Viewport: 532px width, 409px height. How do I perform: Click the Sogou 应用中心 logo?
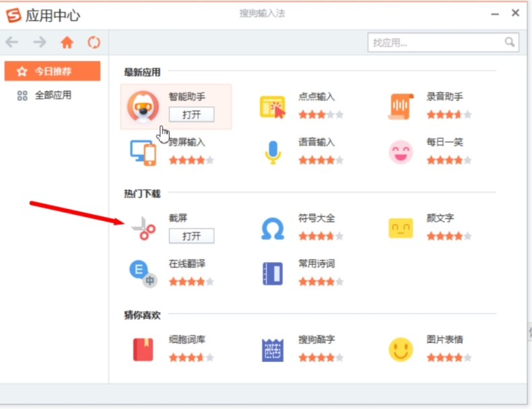tap(14, 15)
